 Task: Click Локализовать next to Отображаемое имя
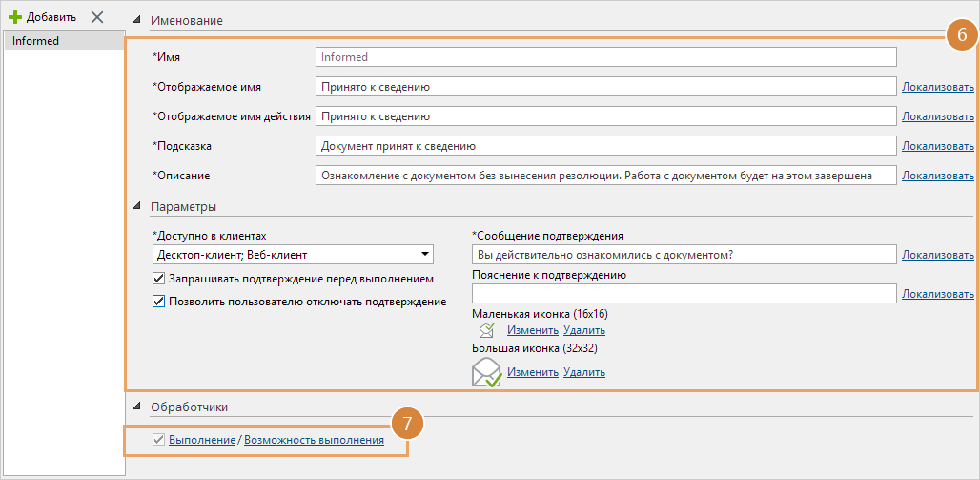(937, 87)
